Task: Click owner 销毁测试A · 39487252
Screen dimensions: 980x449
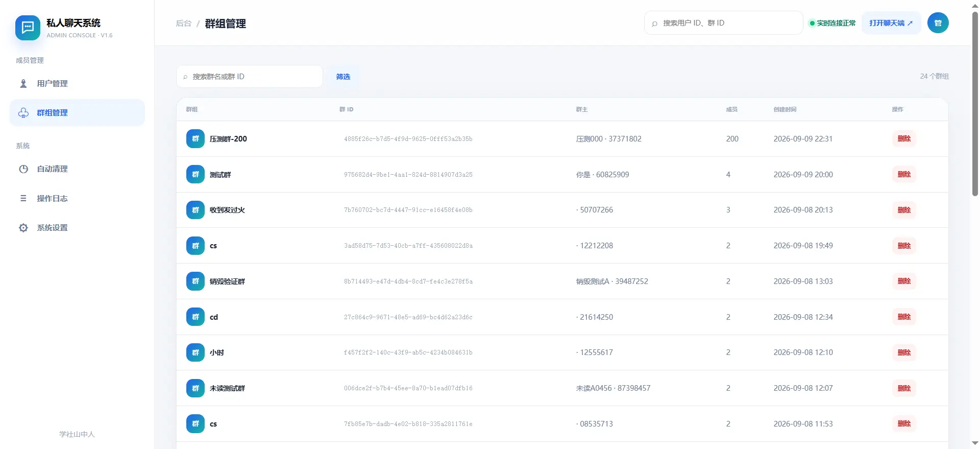Action: (612, 281)
